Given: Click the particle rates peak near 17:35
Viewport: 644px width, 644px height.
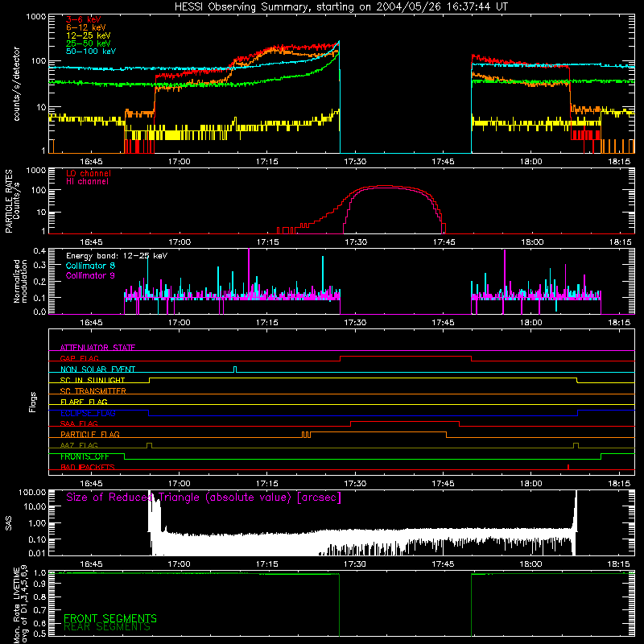Looking at the screenshot, I should 384,186.
